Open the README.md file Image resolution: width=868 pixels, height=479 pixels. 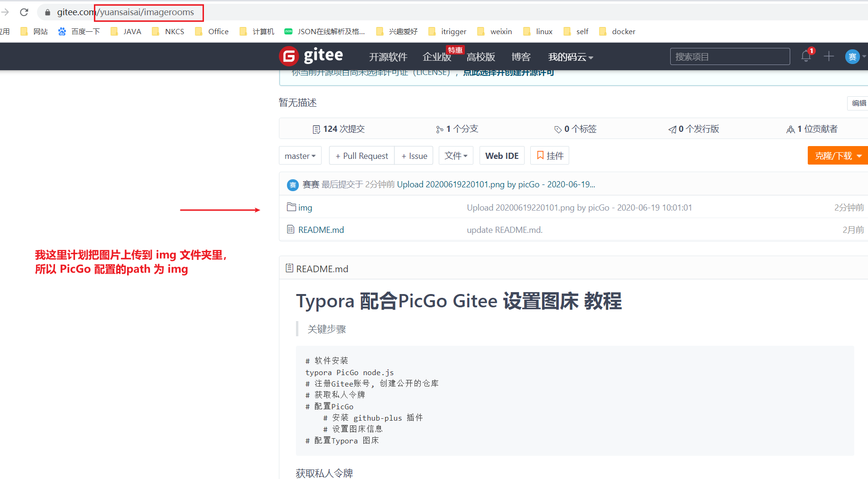(321, 230)
